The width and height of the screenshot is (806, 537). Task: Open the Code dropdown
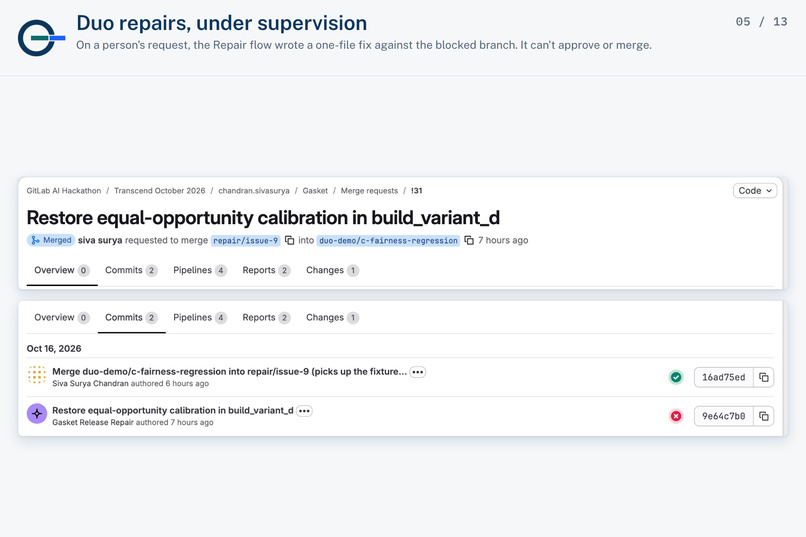click(x=755, y=191)
